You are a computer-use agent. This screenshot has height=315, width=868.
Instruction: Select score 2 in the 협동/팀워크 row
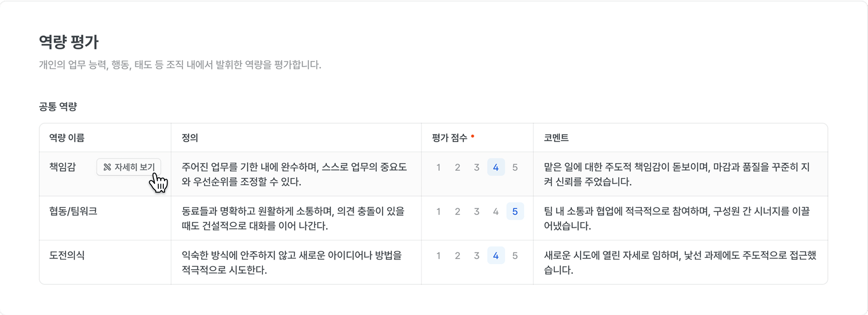457,212
